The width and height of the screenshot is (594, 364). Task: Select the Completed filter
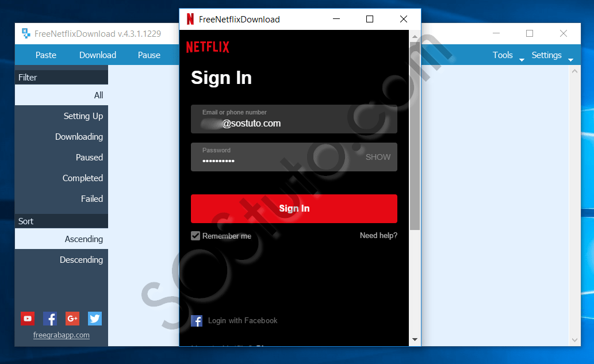[83, 178]
